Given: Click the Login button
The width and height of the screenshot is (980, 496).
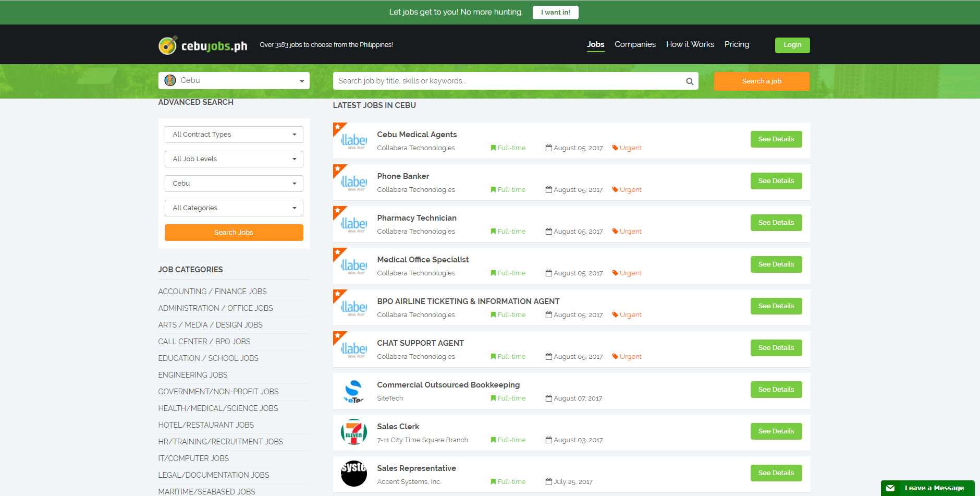Looking at the screenshot, I should (x=792, y=45).
